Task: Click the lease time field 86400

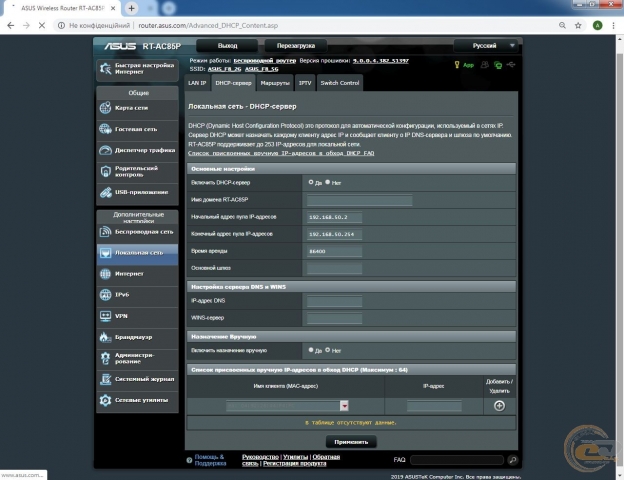Action: [x=334, y=251]
